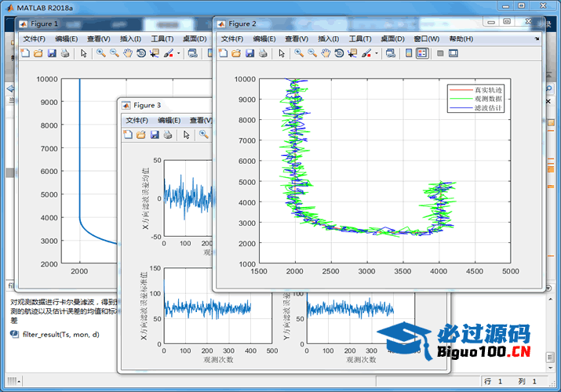
Task: Click Show Plot Tools icon in Figure 2
Action: point(454,53)
